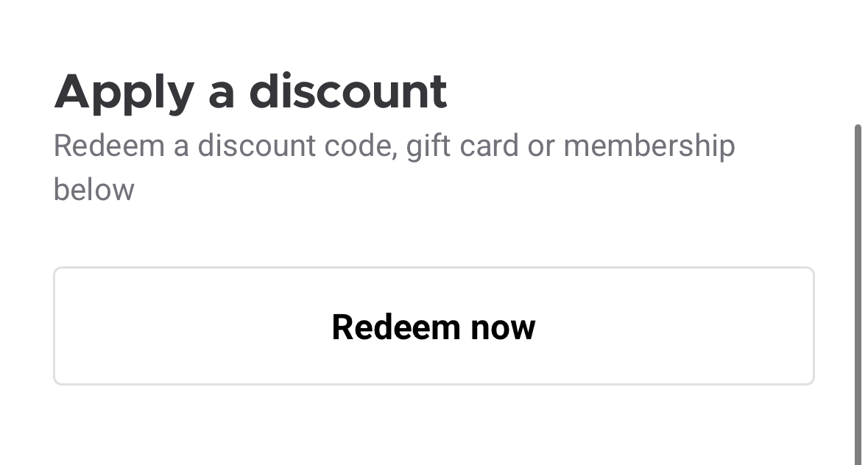Click the right side of the Redeem now box

point(721,326)
